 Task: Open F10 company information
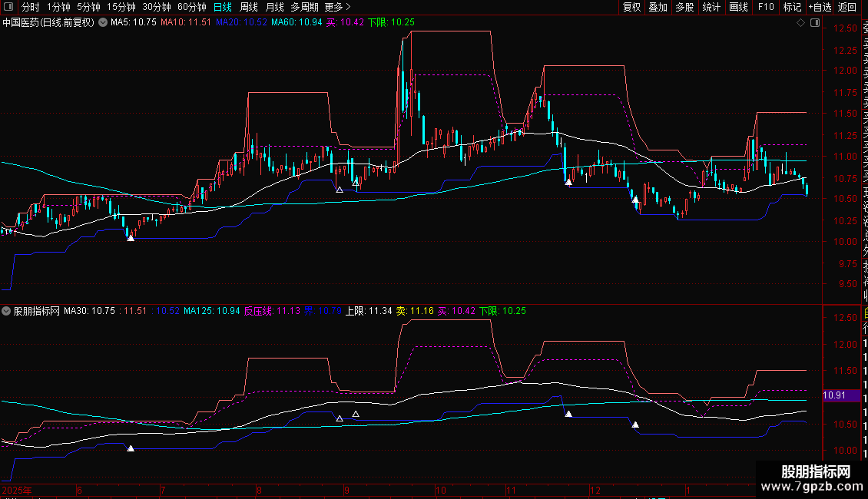(x=766, y=7)
